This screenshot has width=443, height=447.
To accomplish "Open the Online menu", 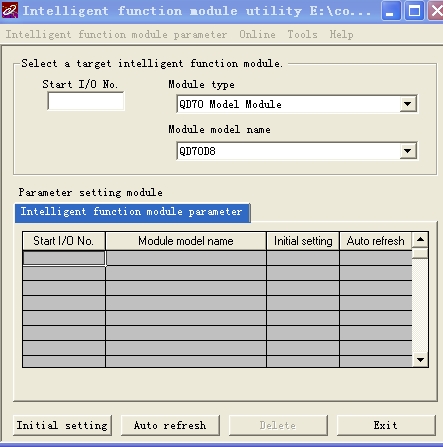I will (x=257, y=35).
